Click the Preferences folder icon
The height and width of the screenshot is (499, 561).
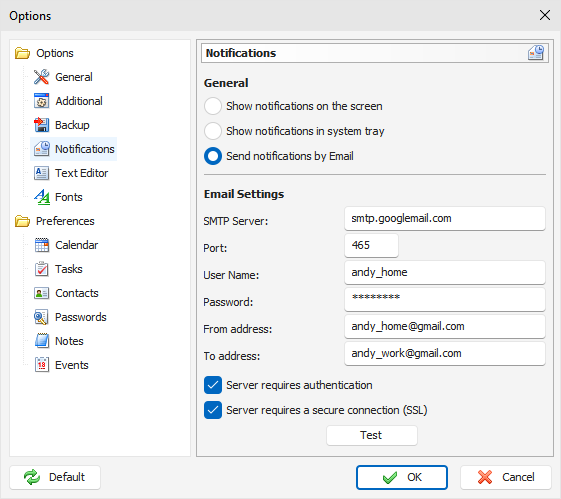click(22, 221)
